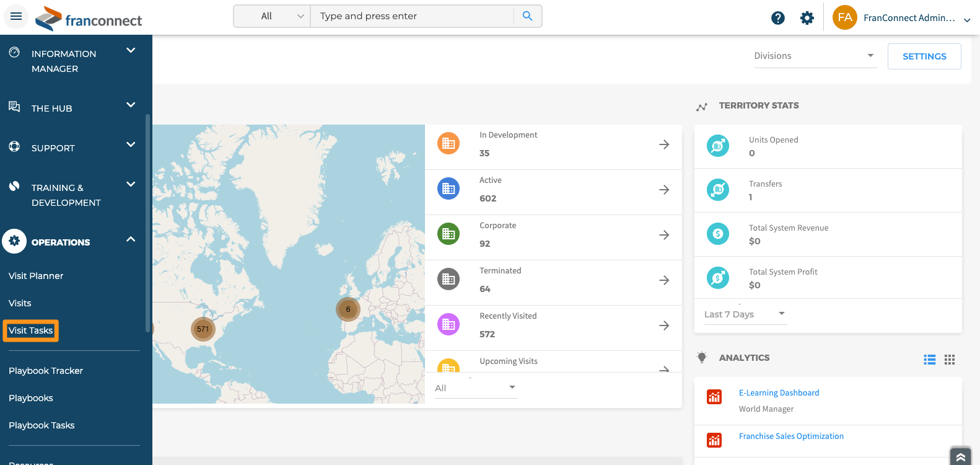The height and width of the screenshot is (465, 980).
Task: Open the top bar settings gear
Action: (807, 18)
